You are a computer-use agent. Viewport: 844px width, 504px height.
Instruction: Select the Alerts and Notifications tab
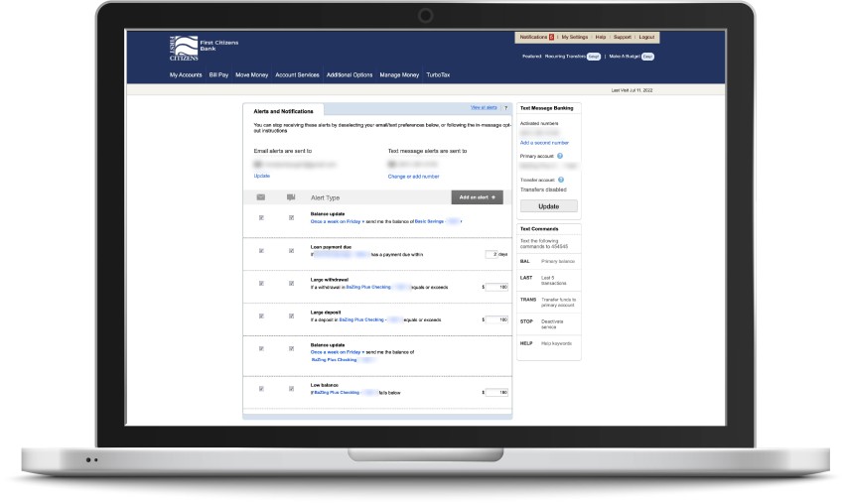[x=283, y=111]
